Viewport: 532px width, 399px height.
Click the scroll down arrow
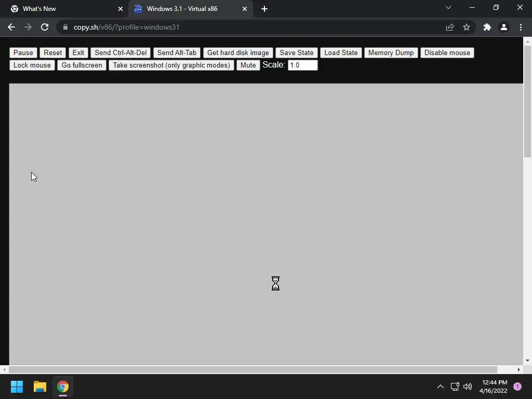[527, 361]
